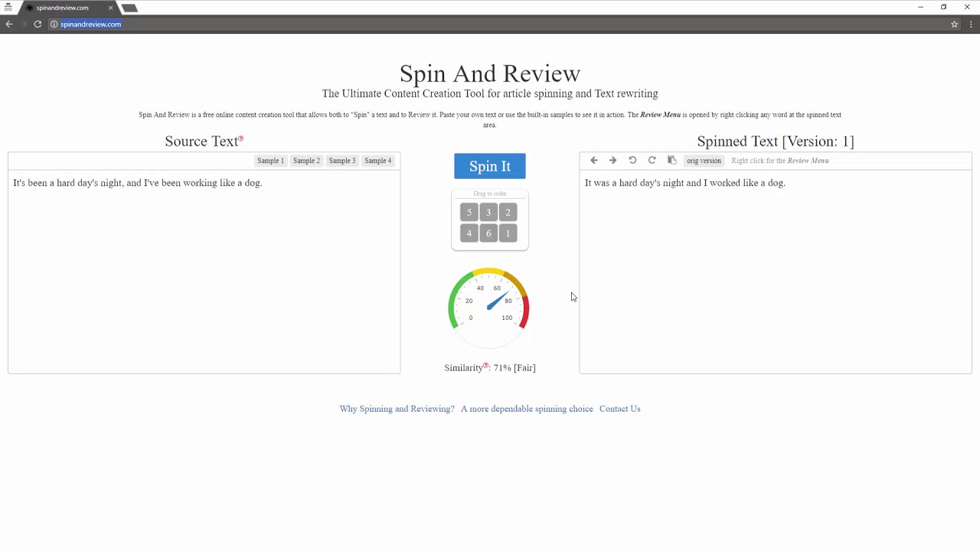Click the Spinned Text [Version: 1] heading

click(x=776, y=141)
